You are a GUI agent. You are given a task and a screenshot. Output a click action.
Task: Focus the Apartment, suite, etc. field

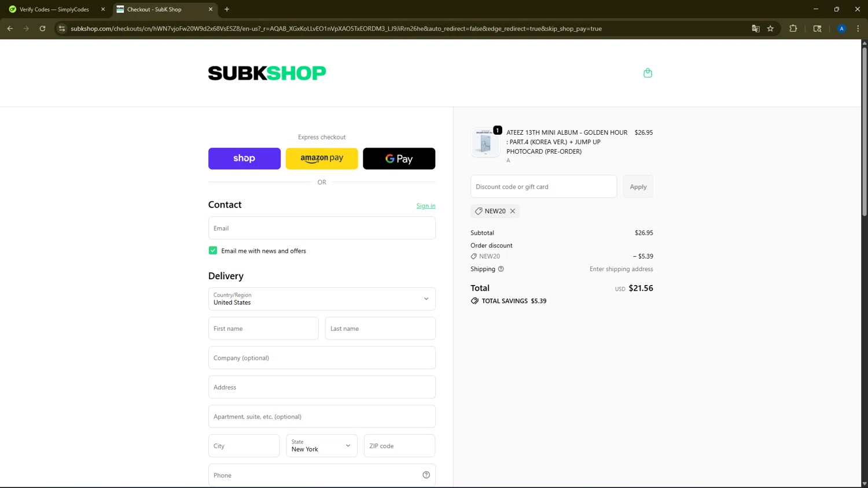click(322, 416)
